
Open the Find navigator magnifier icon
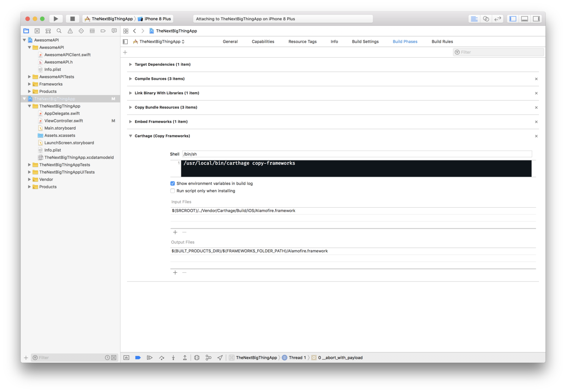tap(59, 31)
